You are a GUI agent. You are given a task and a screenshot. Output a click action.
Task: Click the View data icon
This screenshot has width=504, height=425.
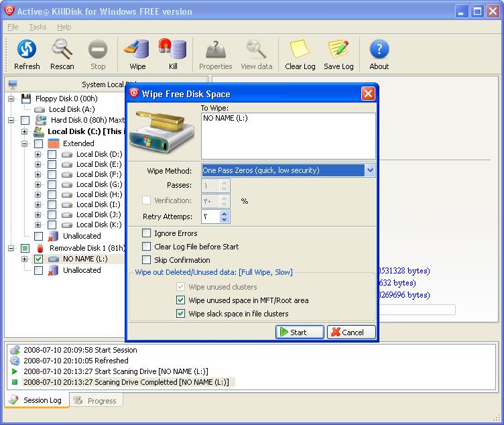(256, 49)
